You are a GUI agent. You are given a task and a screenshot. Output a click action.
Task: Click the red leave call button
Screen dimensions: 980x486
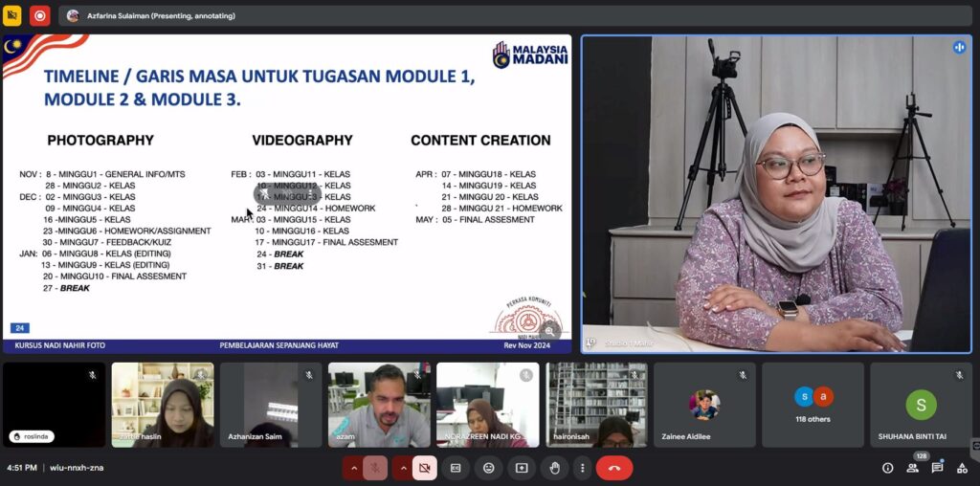(613, 468)
